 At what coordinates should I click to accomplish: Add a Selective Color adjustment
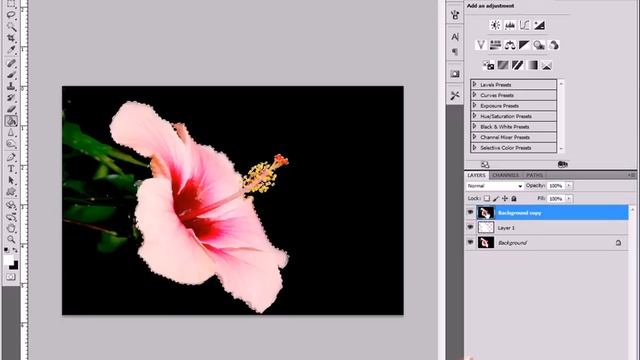point(547,65)
